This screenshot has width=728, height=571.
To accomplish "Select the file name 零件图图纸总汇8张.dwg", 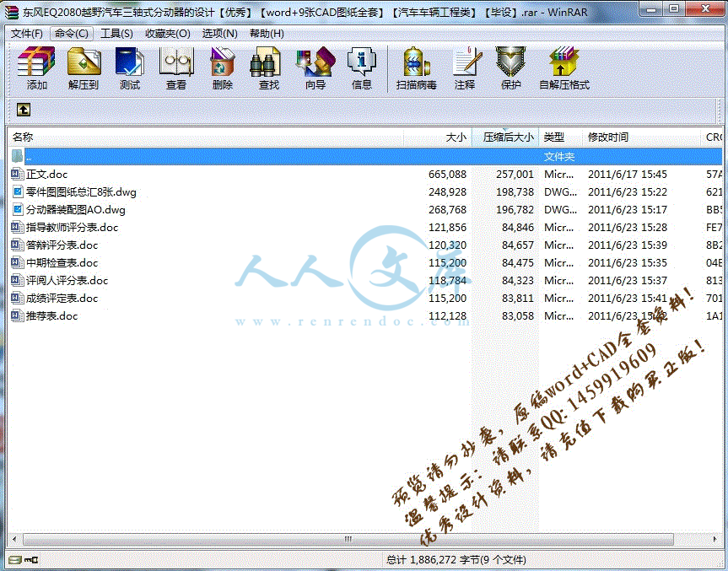I will pos(81,191).
